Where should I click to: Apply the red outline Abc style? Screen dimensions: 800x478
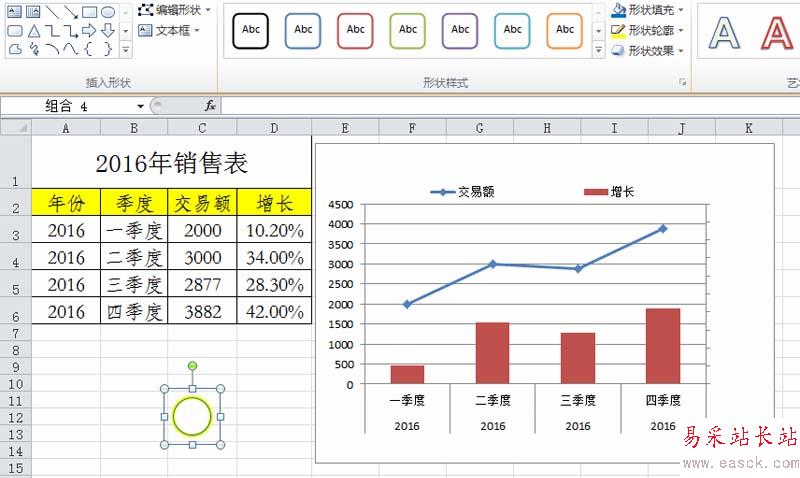pyautogui.click(x=355, y=31)
